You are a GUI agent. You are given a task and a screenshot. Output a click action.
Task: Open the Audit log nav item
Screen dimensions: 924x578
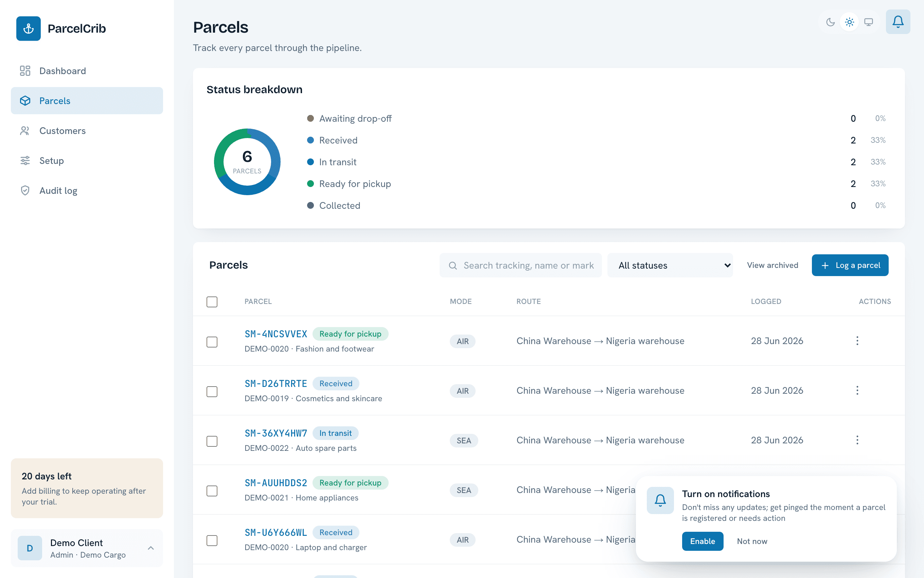pos(87,190)
